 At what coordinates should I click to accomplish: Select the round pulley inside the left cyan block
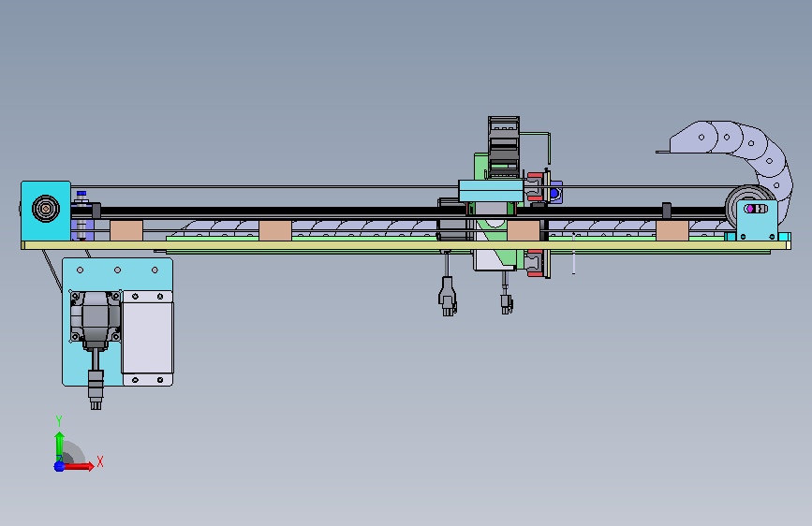pos(46,209)
